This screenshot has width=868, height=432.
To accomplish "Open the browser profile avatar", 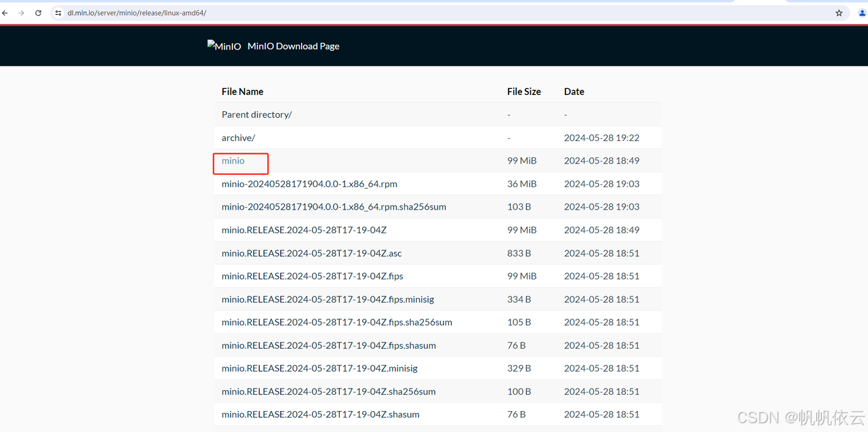I will coord(863,13).
